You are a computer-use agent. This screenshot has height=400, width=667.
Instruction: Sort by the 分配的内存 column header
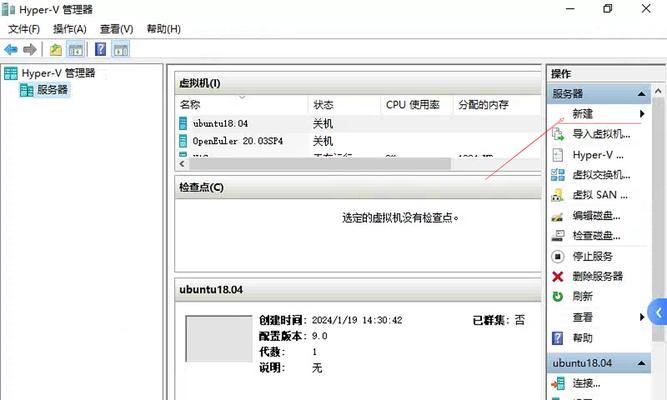(496, 105)
